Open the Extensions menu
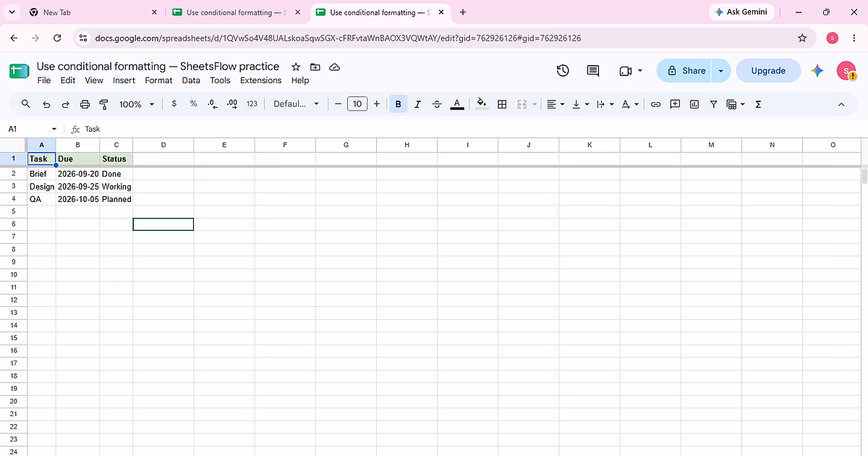Viewport: 868px width, 456px height. 261,80
